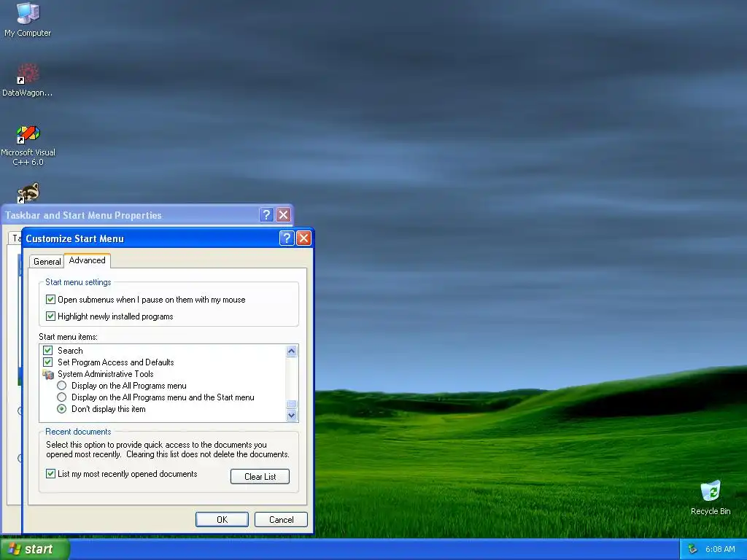Viewport: 747px width, 560px height.
Task: Uncheck the Search start menu item
Action: tap(47, 351)
